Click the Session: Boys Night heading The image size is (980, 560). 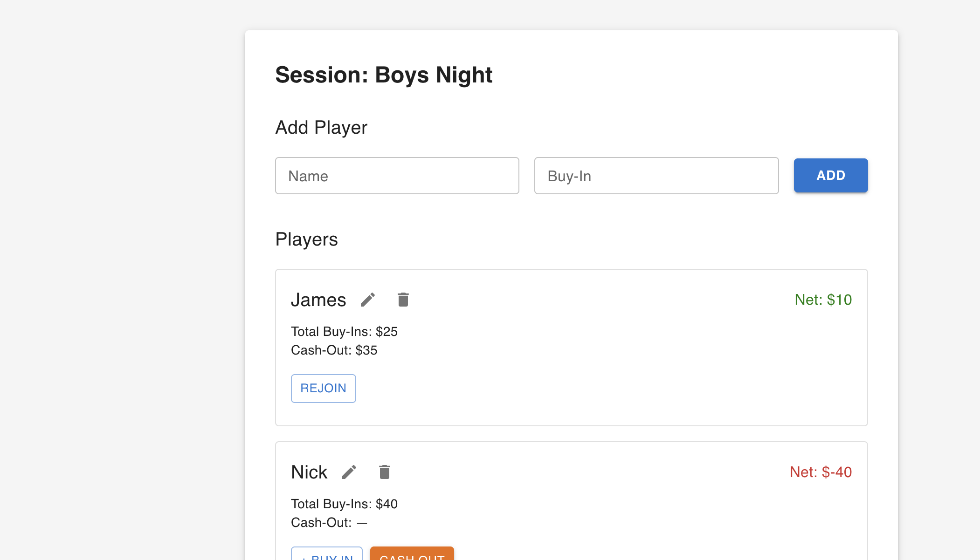[383, 75]
